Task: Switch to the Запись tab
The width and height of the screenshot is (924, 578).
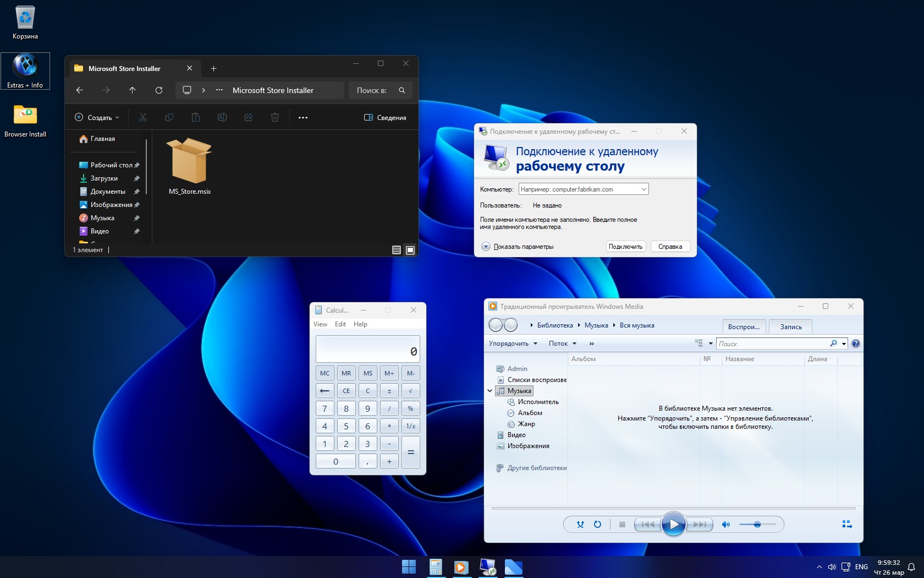Action: coord(790,327)
